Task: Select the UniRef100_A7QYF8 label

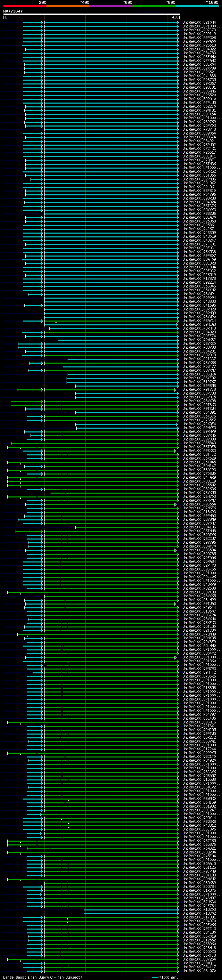Action: [x=199, y=129]
